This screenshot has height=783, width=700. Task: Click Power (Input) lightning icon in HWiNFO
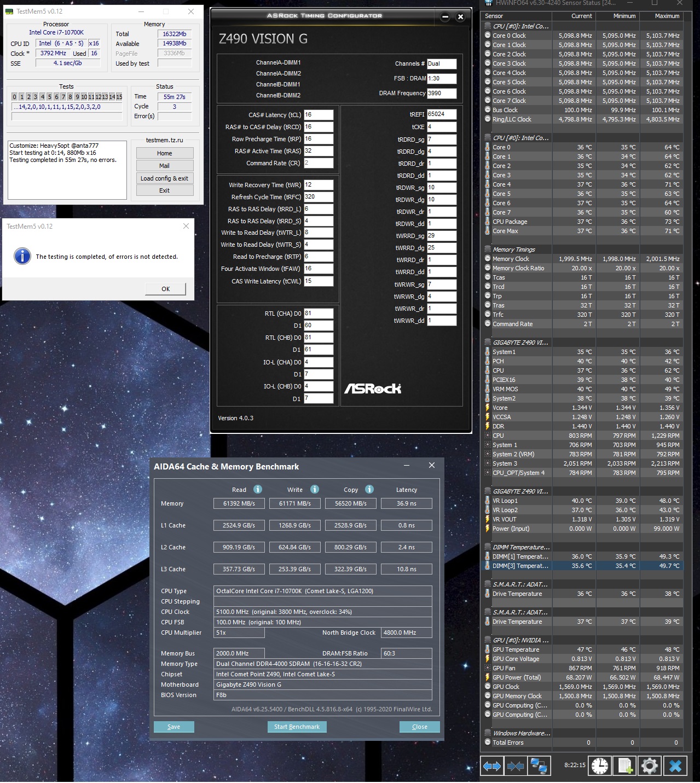click(x=487, y=529)
